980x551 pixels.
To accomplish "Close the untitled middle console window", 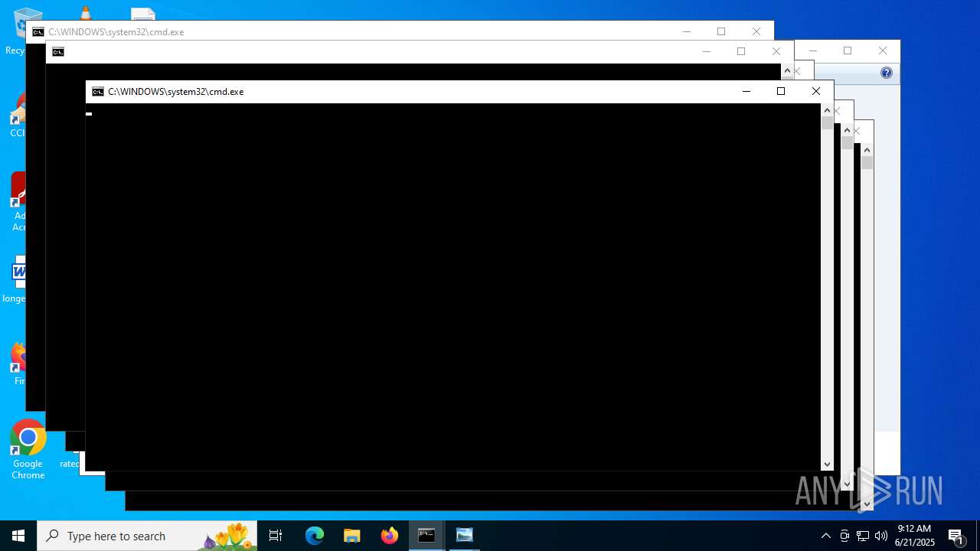I will click(x=776, y=52).
